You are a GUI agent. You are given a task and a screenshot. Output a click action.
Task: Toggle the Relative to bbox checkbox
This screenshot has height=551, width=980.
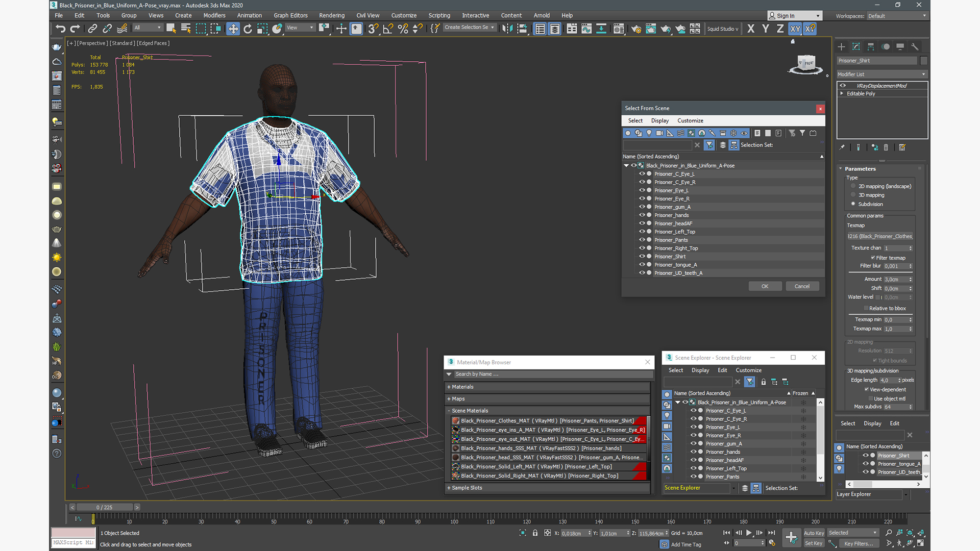tap(866, 308)
